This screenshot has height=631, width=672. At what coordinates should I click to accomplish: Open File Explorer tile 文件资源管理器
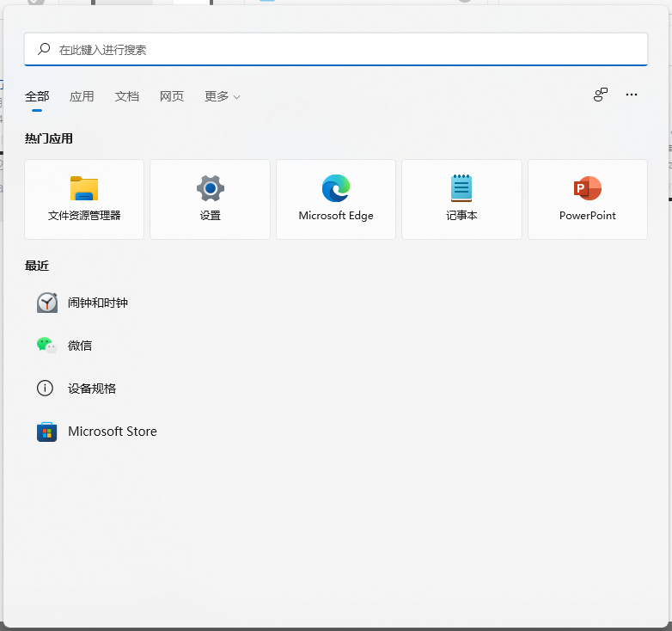(84, 199)
